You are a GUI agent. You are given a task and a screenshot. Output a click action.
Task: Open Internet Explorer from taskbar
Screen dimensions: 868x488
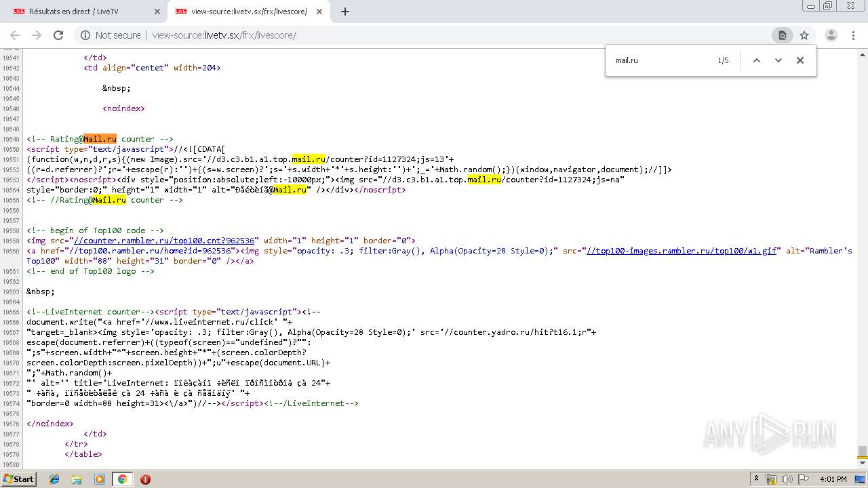[x=54, y=479]
